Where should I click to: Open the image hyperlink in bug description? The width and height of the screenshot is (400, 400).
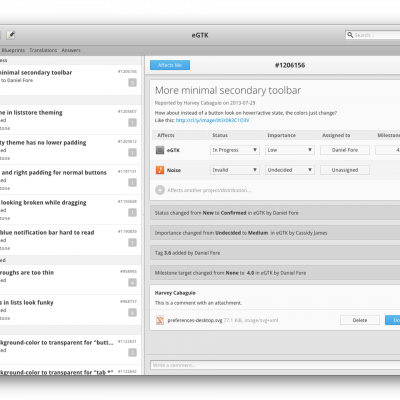point(212,120)
